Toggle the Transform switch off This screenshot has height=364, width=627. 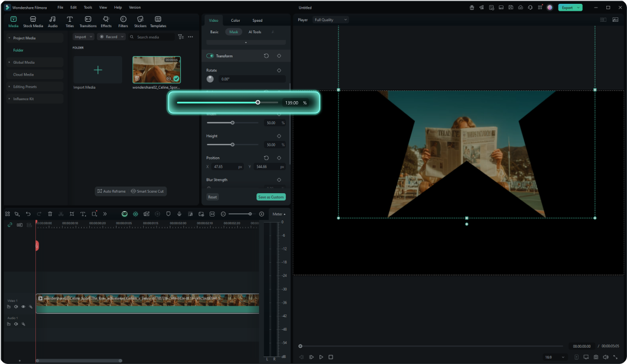210,56
